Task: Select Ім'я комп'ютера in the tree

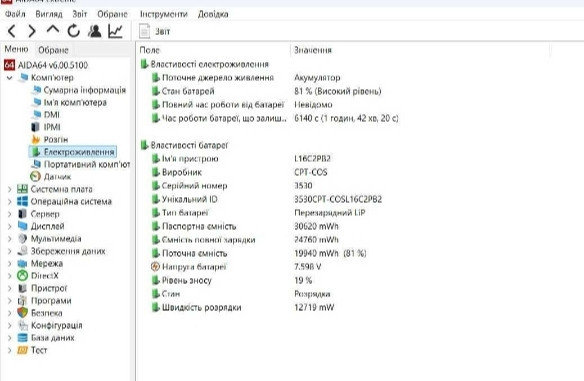Action: tap(75, 102)
